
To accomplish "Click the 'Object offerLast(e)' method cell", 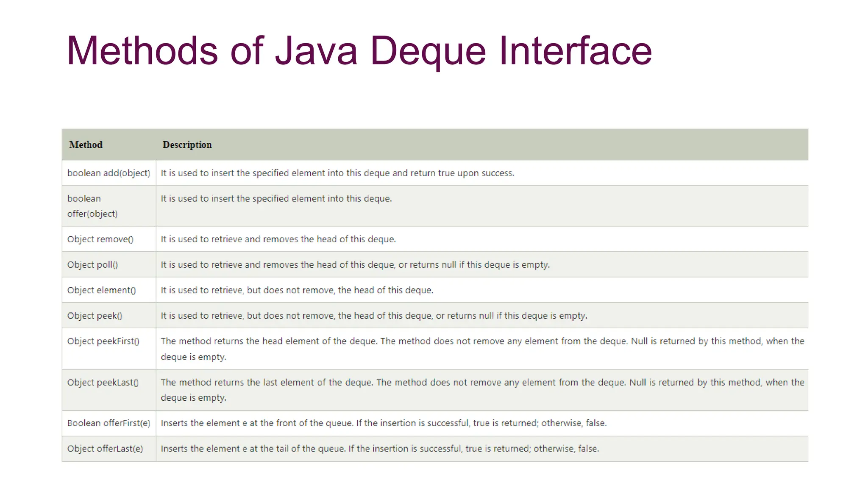I will 109,449.
